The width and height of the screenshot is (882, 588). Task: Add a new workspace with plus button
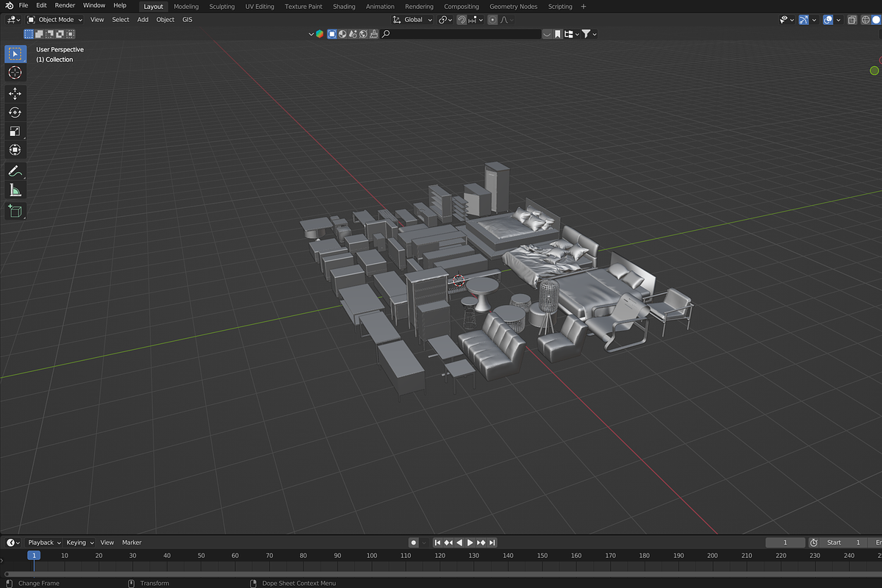[584, 7]
